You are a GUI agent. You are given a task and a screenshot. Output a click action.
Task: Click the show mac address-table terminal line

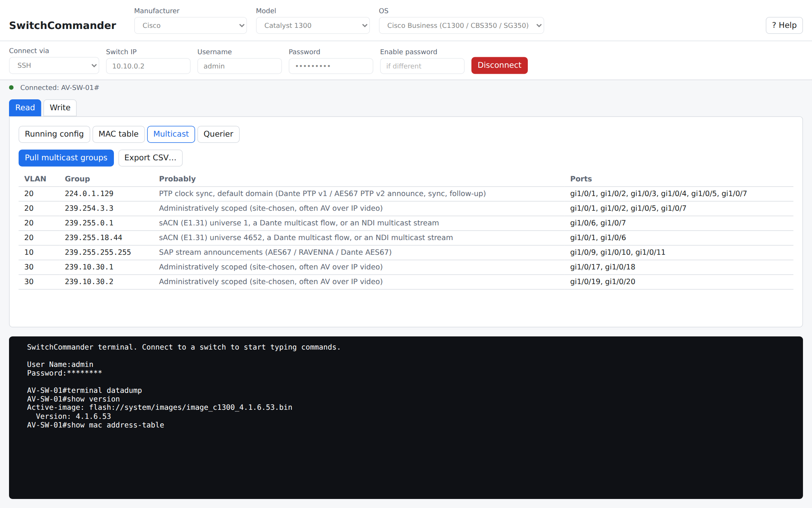pos(95,425)
